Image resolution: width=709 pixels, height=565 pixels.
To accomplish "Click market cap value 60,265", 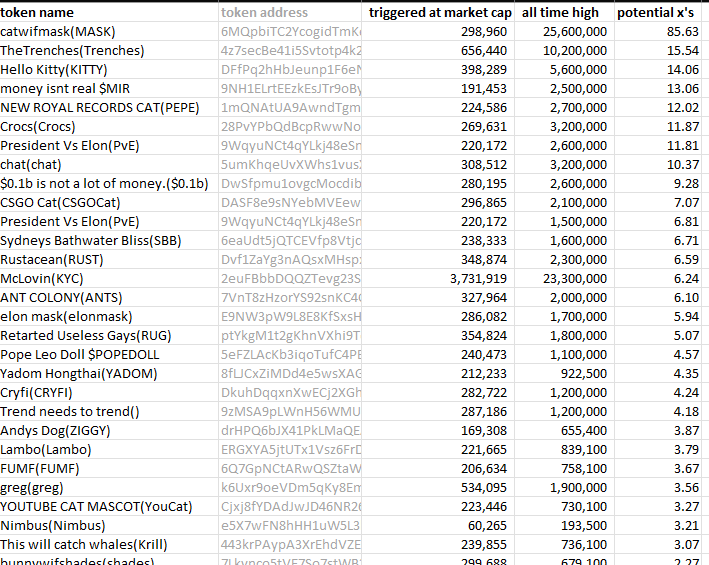I will coord(438,525).
